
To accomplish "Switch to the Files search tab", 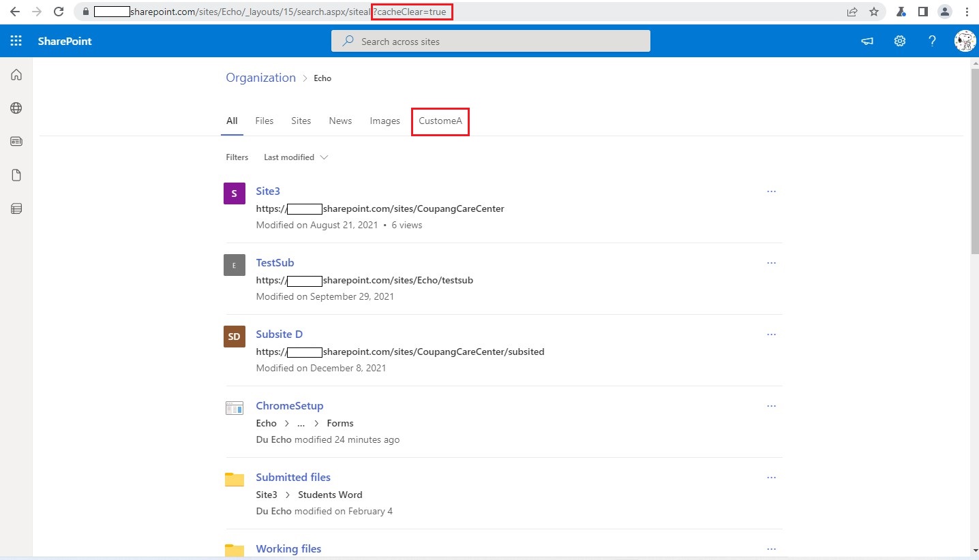I will [x=264, y=121].
